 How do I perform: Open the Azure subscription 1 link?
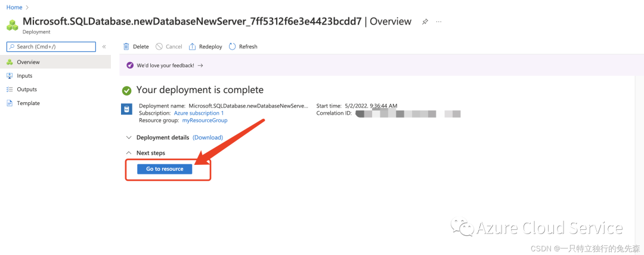(199, 113)
